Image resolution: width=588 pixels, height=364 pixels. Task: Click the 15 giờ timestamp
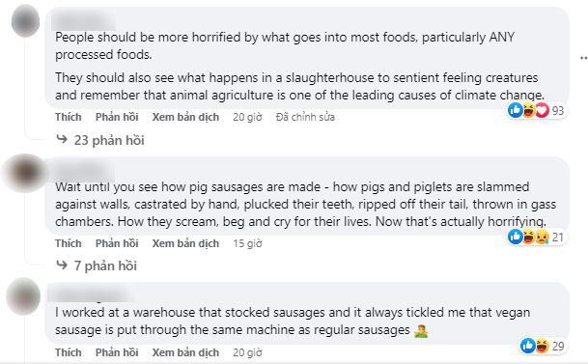pyautogui.click(x=247, y=243)
